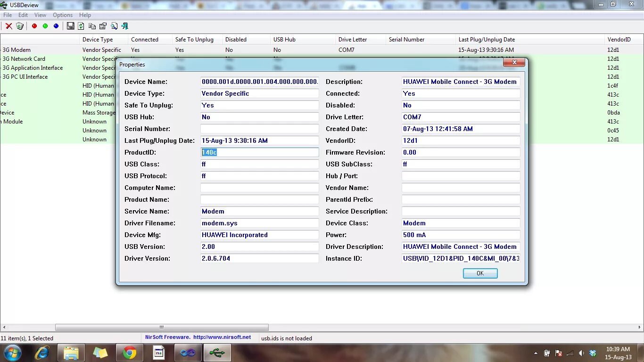
Task: Click the horizontal scrollbar thumb
Action: coord(162,327)
